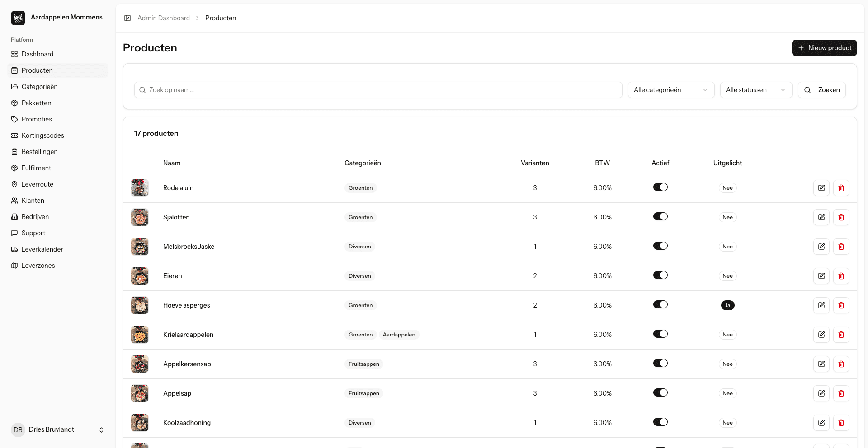This screenshot has height=448, width=868.
Task: Edit the Krielaardappelen product
Action: point(821,335)
